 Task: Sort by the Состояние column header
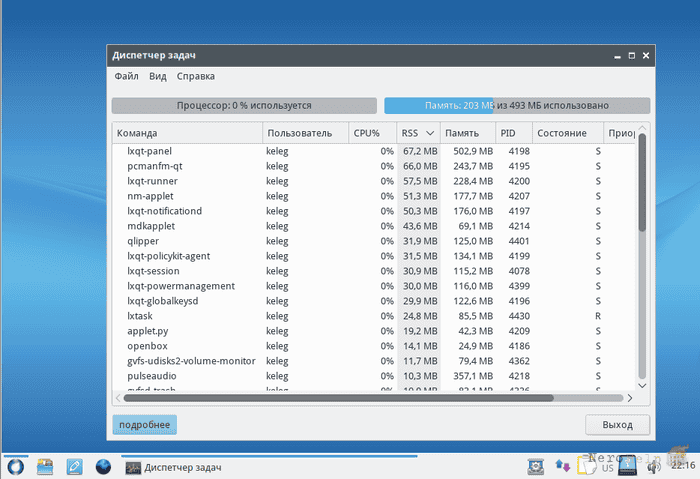point(568,133)
